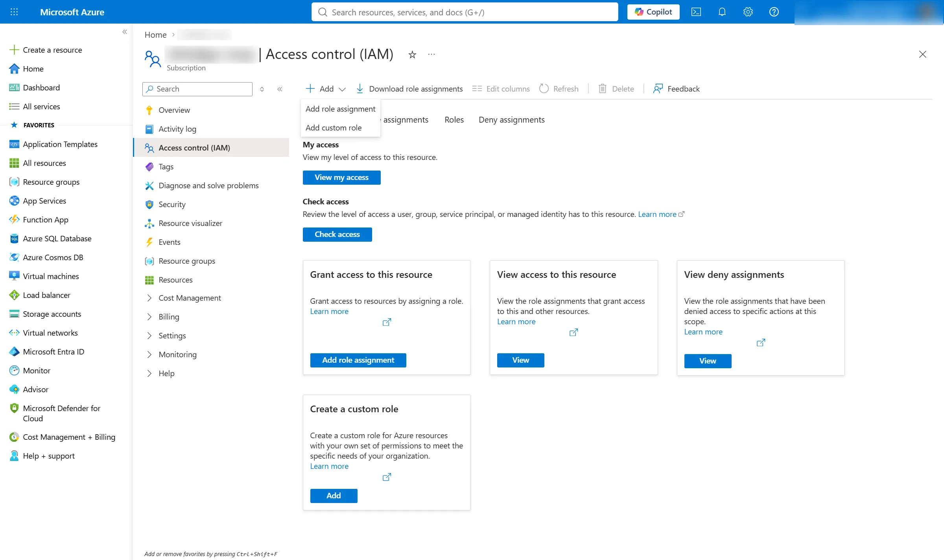Open Load balancer favorite
944x560 pixels.
pyautogui.click(x=40, y=295)
